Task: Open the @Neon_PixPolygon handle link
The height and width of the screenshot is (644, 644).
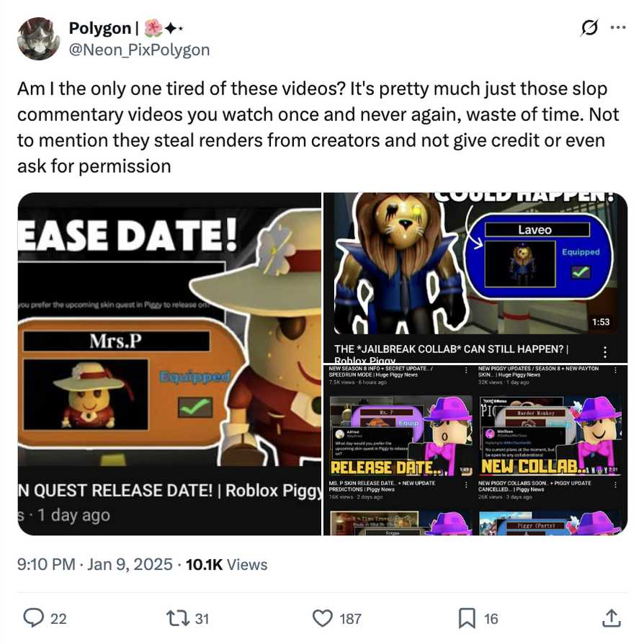Action: (139, 50)
